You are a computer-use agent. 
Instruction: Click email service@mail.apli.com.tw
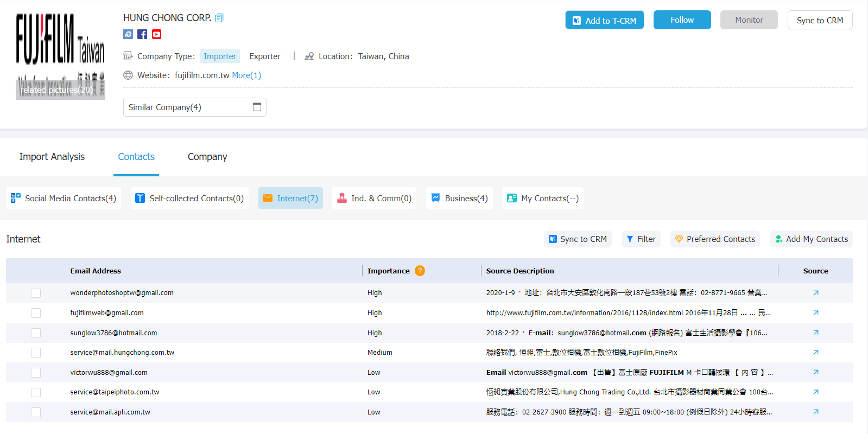coord(110,412)
